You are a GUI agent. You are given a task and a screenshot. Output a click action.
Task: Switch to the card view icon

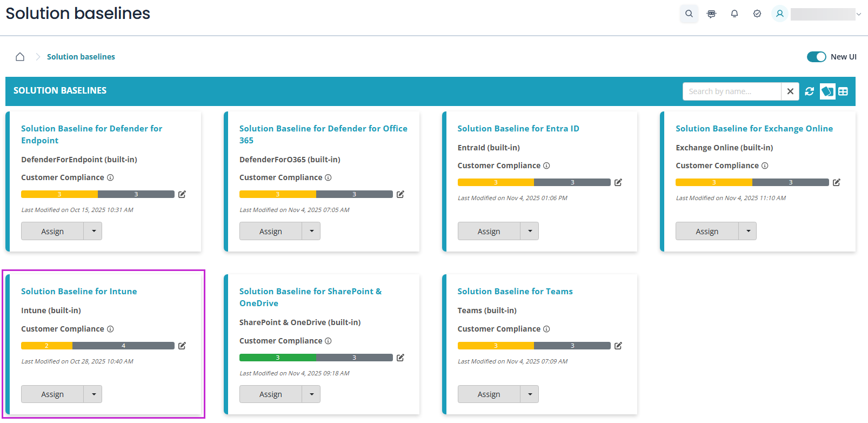827,91
